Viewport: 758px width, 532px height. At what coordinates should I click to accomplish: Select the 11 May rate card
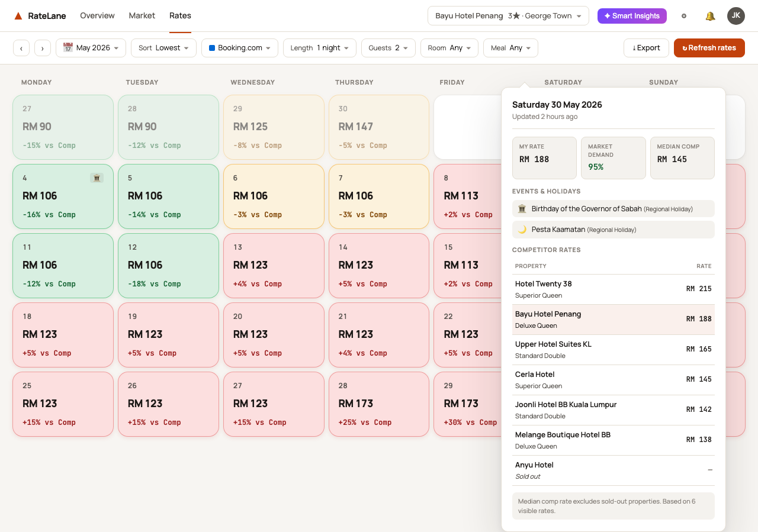point(63,266)
